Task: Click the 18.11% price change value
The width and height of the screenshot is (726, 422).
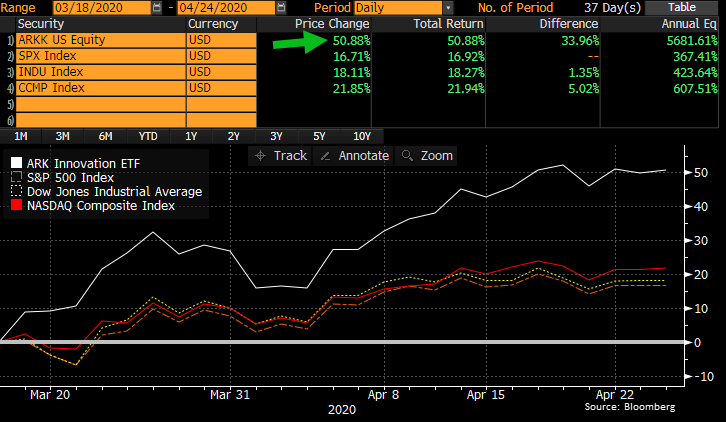Action: tap(351, 73)
